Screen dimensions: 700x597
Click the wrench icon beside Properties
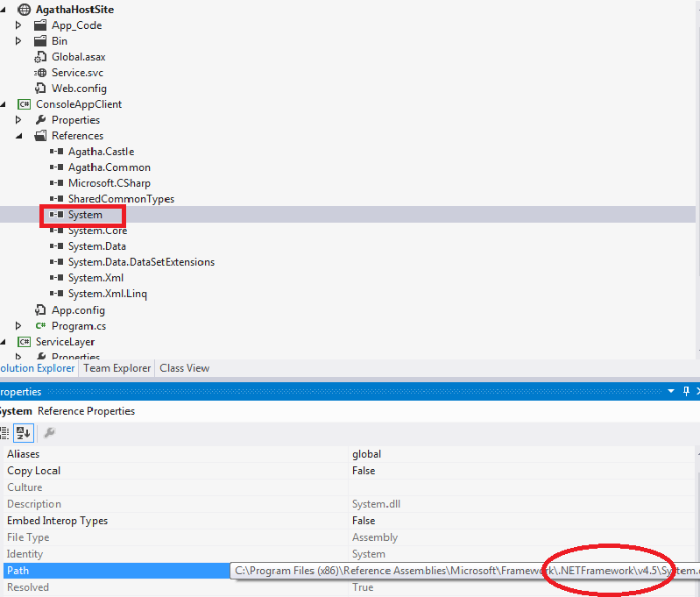(x=40, y=120)
